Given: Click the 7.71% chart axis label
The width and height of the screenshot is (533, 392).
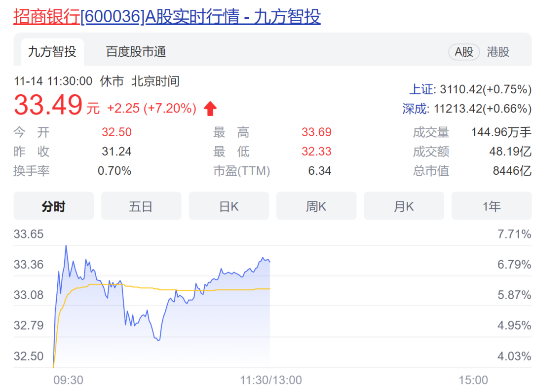Looking at the screenshot, I should 514,234.
